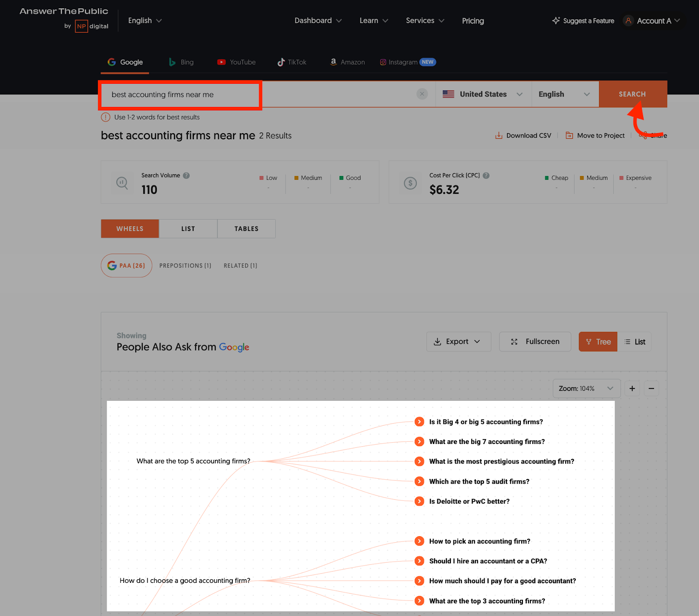
Task: Click 'How do I choose a good accounting firm?' node
Action: (x=185, y=580)
